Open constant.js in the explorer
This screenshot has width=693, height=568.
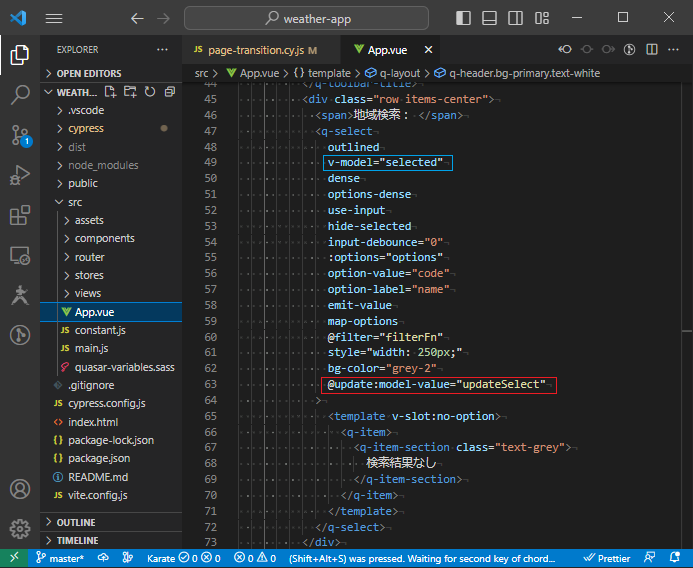(x=110, y=331)
